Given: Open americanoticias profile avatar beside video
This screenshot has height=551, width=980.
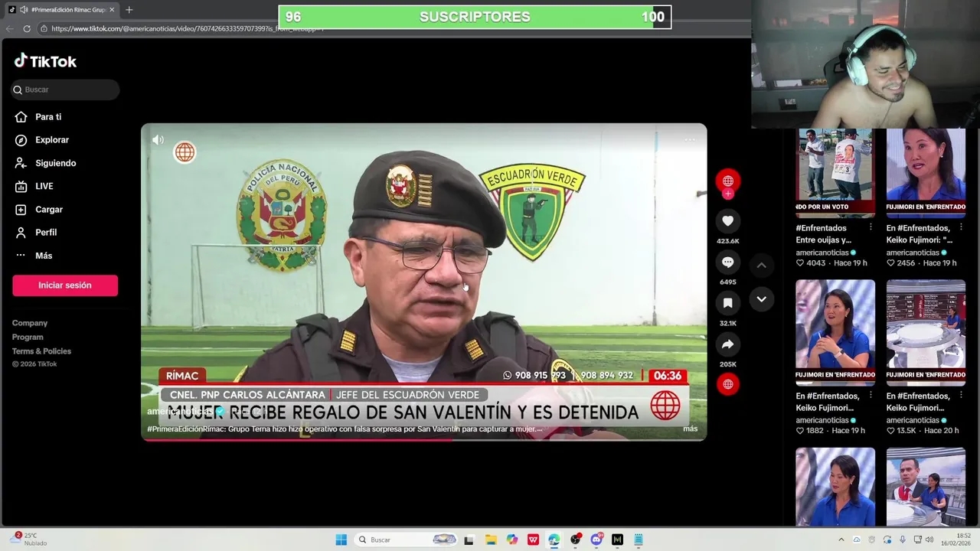Looking at the screenshot, I should [728, 181].
